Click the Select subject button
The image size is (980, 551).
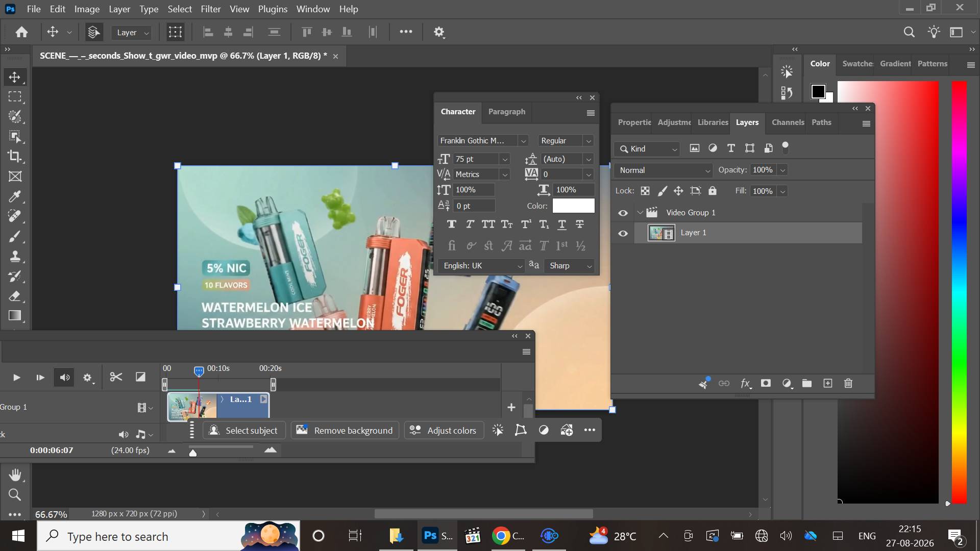pos(243,430)
